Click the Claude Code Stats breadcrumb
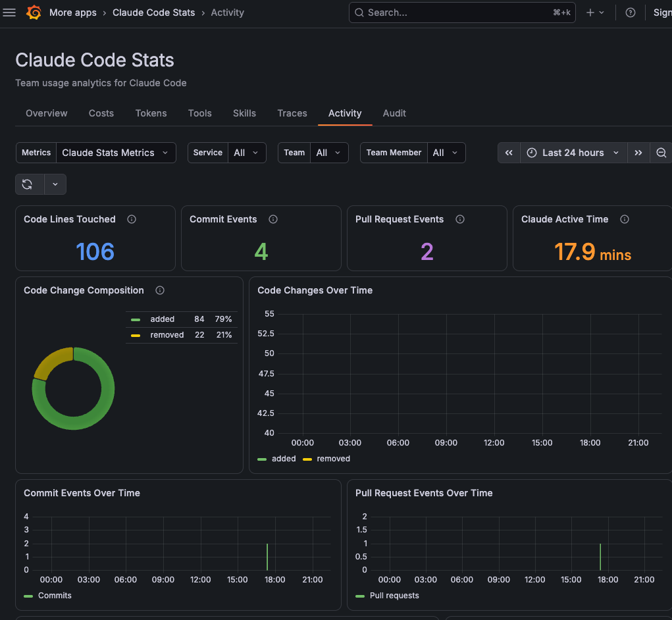The height and width of the screenshot is (620, 672). click(153, 13)
